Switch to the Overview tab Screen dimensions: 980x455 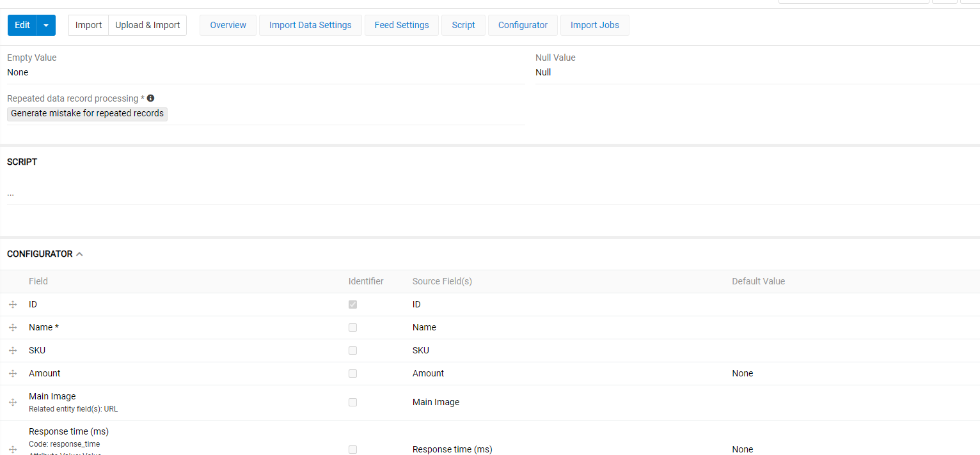pos(228,25)
